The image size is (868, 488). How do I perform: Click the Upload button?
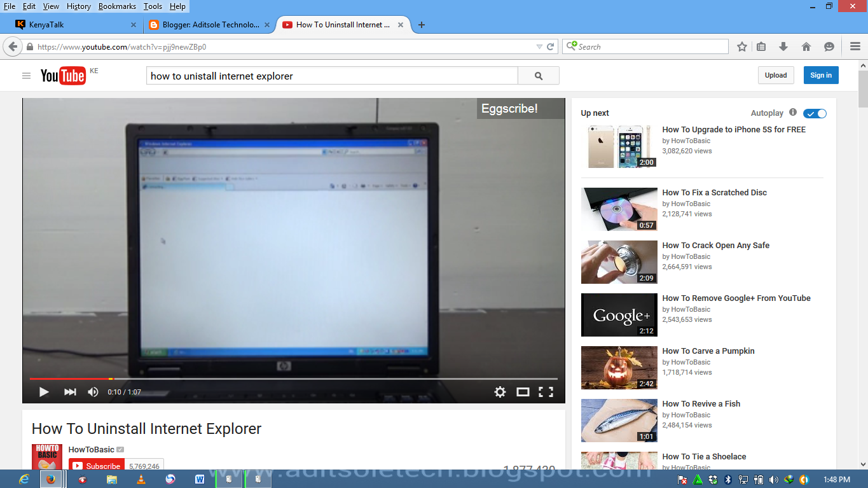tap(776, 75)
